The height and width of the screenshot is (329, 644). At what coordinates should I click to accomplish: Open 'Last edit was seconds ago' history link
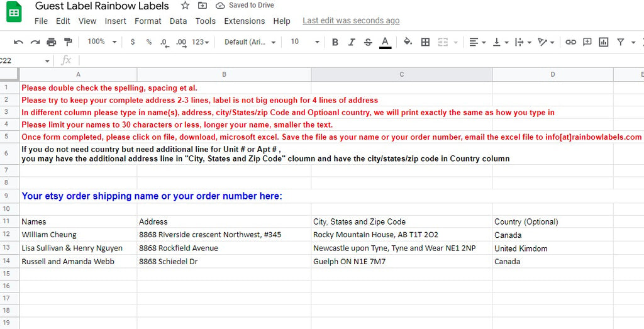tap(351, 21)
